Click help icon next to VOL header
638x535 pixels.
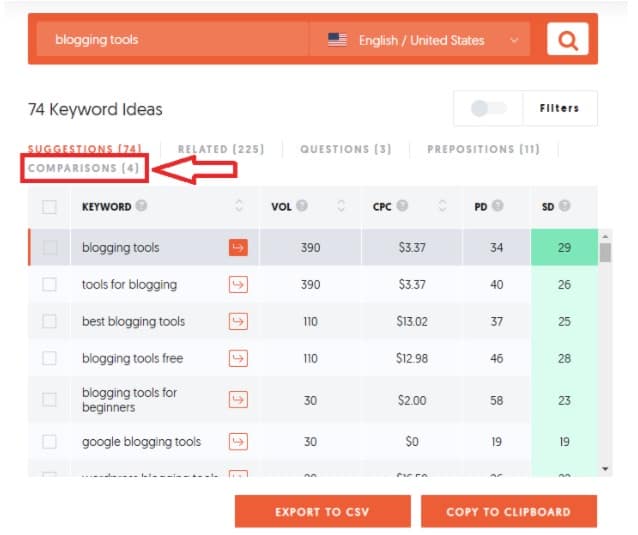click(302, 206)
